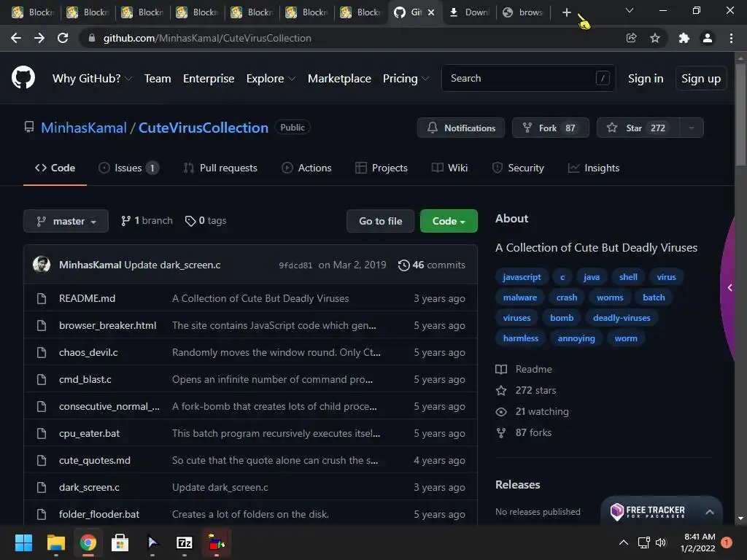Switch to the Pull requests tab

(x=220, y=168)
